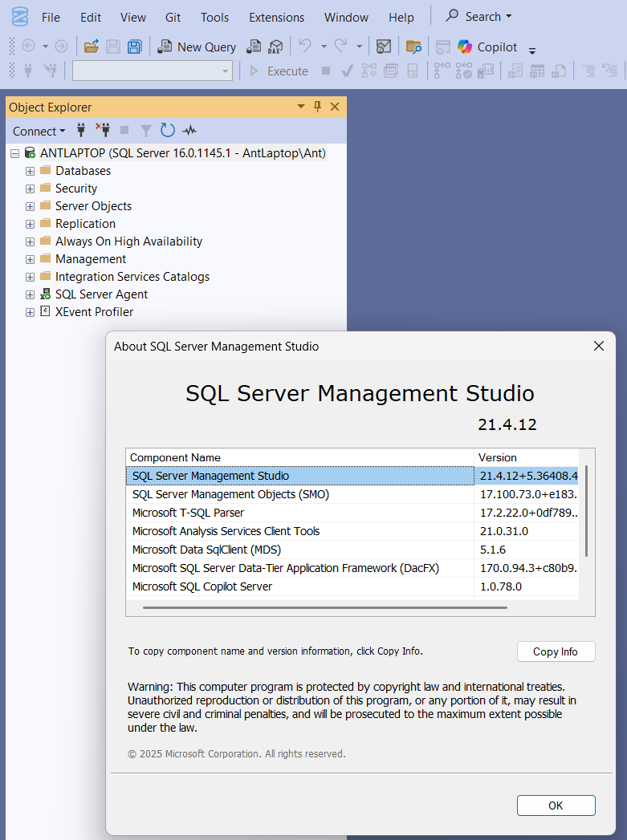Click the component list horizontal scrollbar
Screen dimensions: 627x840
point(324,607)
